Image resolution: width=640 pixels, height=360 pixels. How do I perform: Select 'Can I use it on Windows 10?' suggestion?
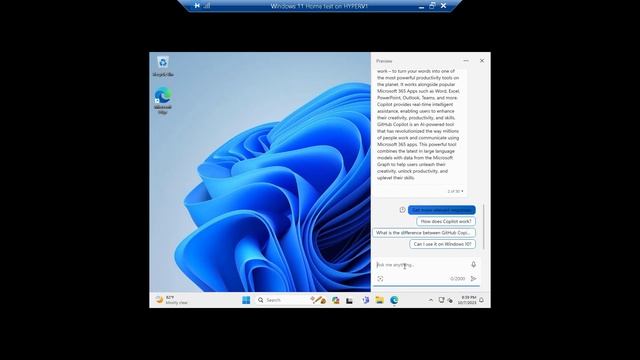point(442,244)
